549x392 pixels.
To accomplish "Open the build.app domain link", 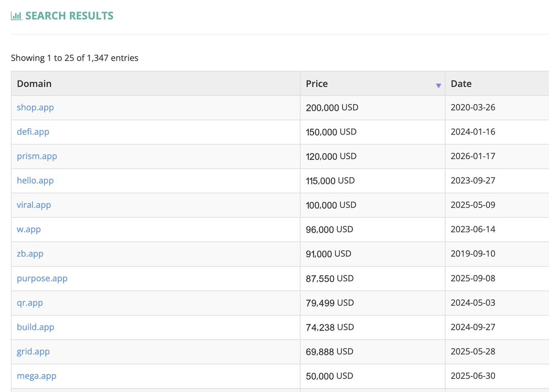I will click(x=36, y=327).
